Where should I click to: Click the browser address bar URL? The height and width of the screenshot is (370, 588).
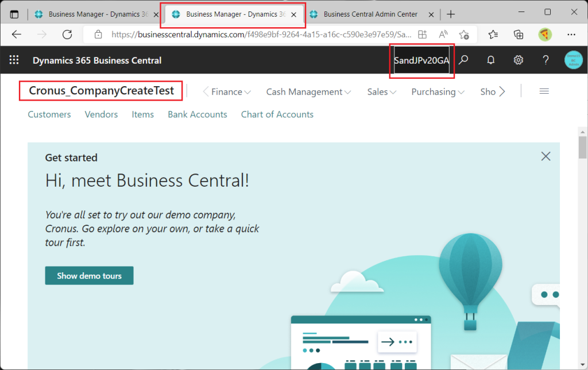pos(261,34)
